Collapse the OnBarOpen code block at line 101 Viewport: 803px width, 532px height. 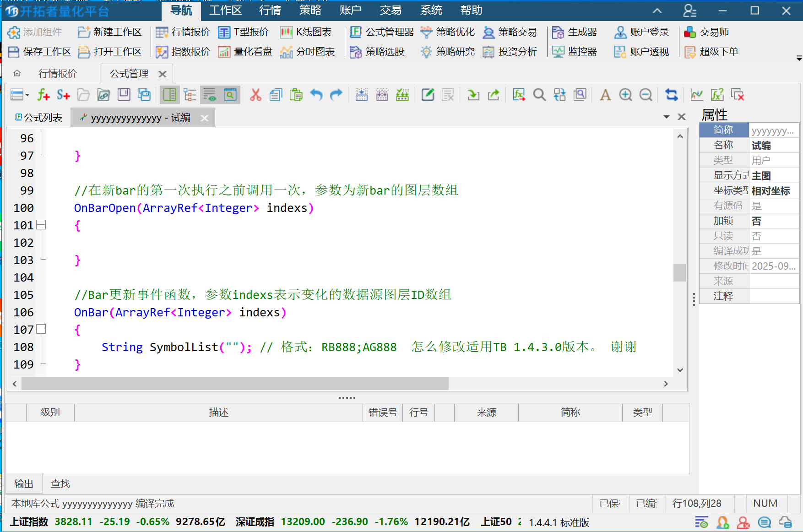(x=41, y=225)
